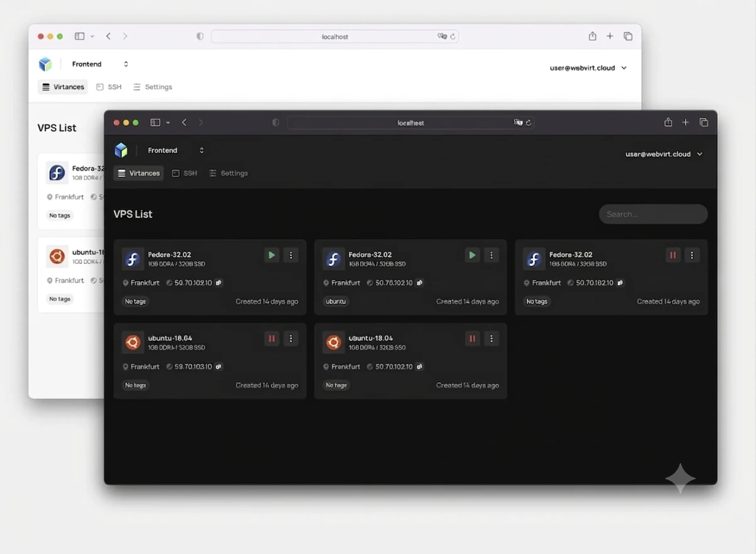This screenshot has height=554, width=756.
Task: Open Settings tab in dark window
Action: click(228, 173)
